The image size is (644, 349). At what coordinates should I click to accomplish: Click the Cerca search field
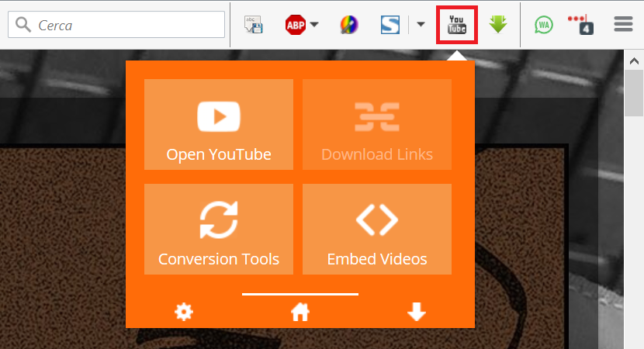pos(116,25)
